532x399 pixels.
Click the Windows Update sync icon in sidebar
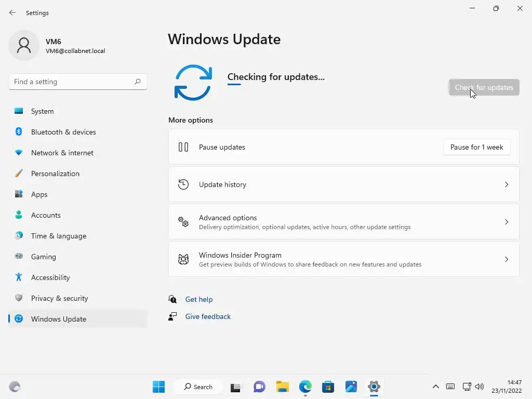click(x=19, y=318)
